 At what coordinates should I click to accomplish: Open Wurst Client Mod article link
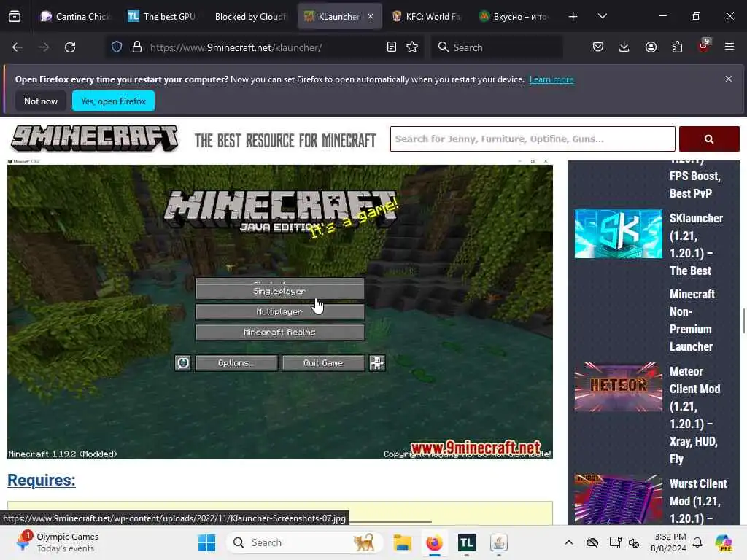coord(698,501)
